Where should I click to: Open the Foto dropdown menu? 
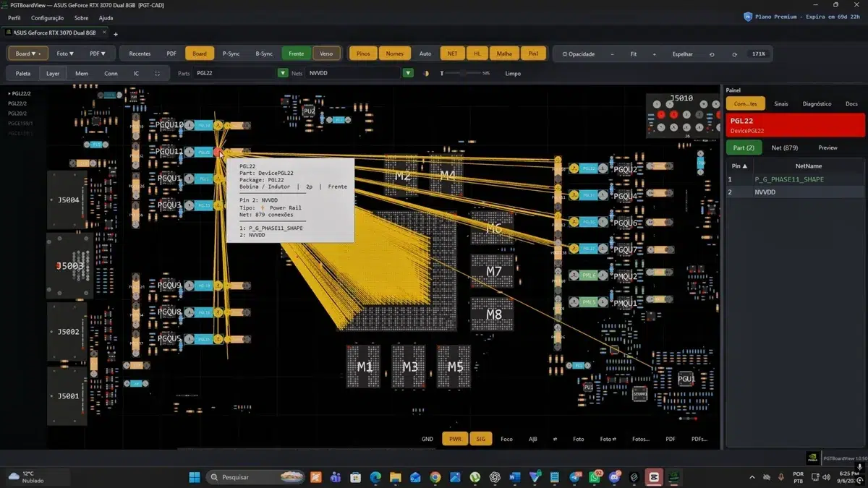click(65, 53)
